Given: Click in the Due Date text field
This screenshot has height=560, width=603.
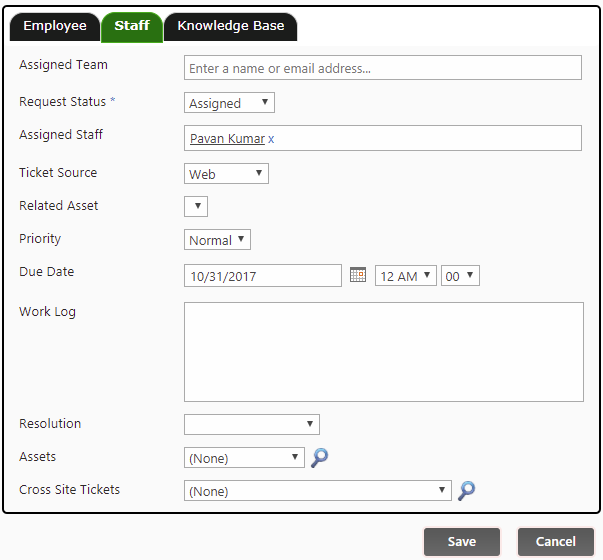Looking at the screenshot, I should pyautogui.click(x=263, y=275).
